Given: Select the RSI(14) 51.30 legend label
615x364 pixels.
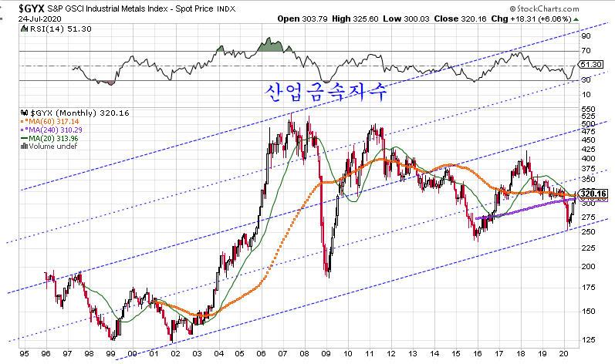Looking at the screenshot, I should click(60, 29).
